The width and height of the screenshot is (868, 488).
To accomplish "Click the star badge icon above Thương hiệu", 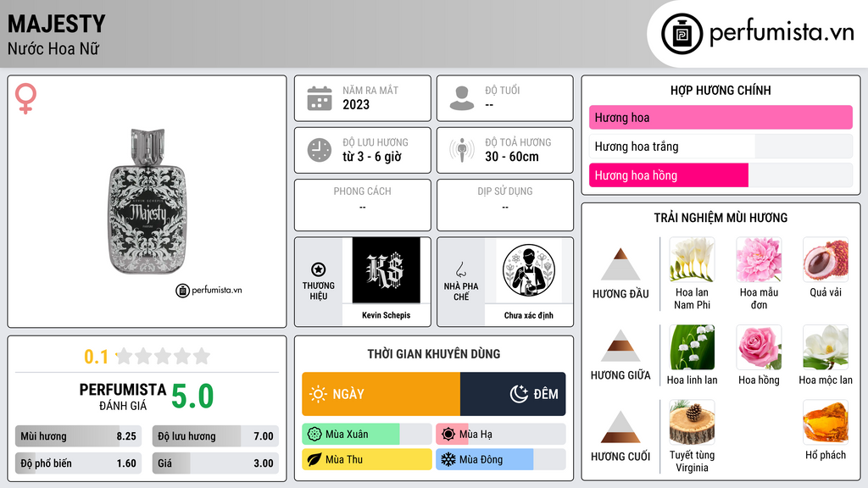I will [x=319, y=269].
